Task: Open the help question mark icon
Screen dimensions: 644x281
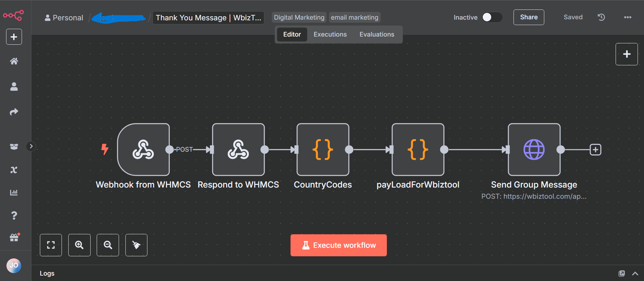Action: tap(14, 215)
